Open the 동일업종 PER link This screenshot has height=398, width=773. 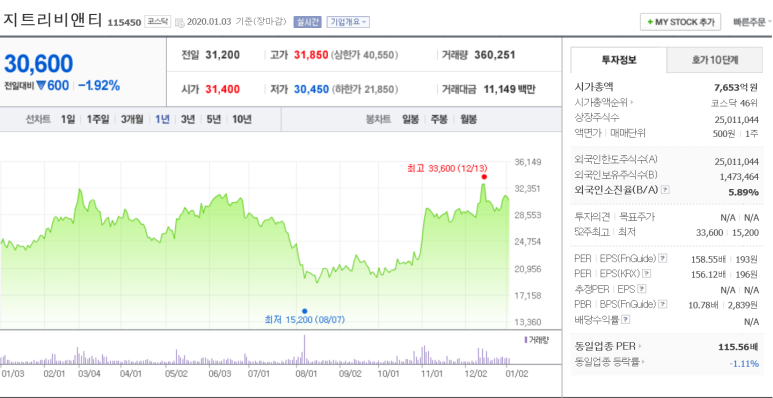(x=608, y=346)
